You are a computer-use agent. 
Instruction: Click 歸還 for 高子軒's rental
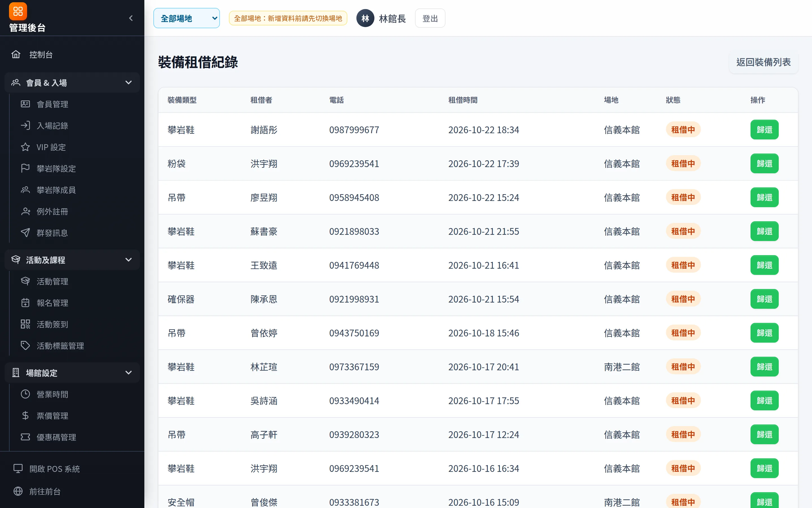764,434
